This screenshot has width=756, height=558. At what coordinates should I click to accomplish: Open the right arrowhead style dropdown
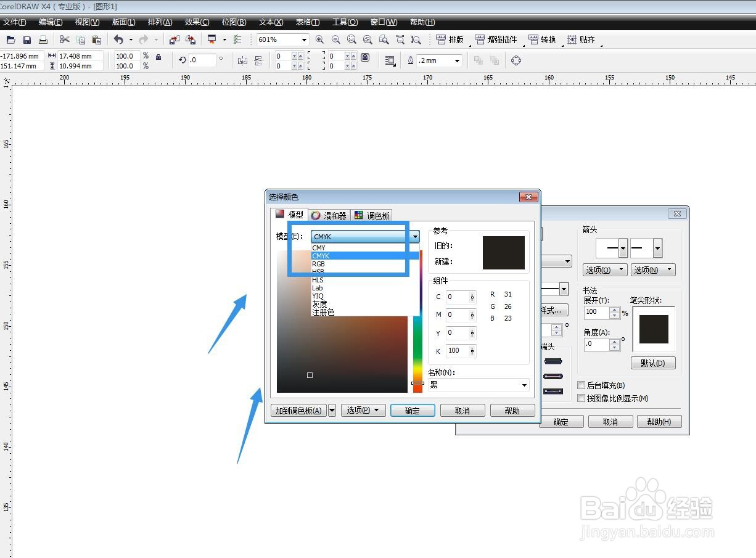pos(657,249)
